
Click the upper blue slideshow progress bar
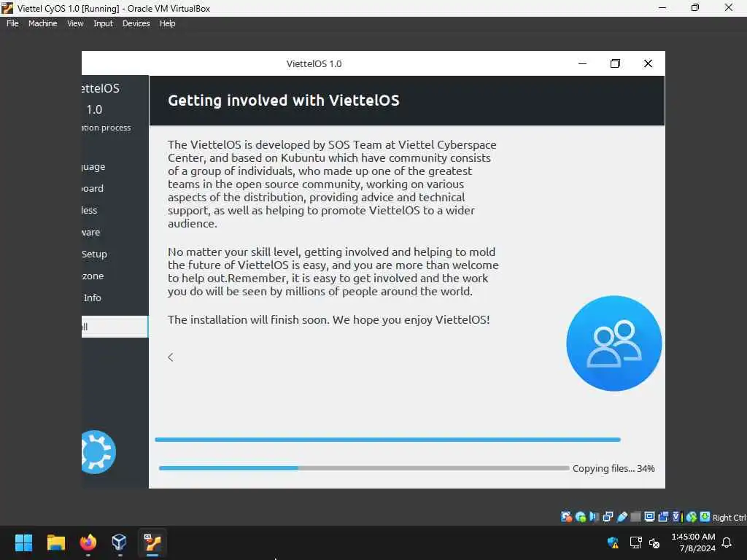(388, 440)
